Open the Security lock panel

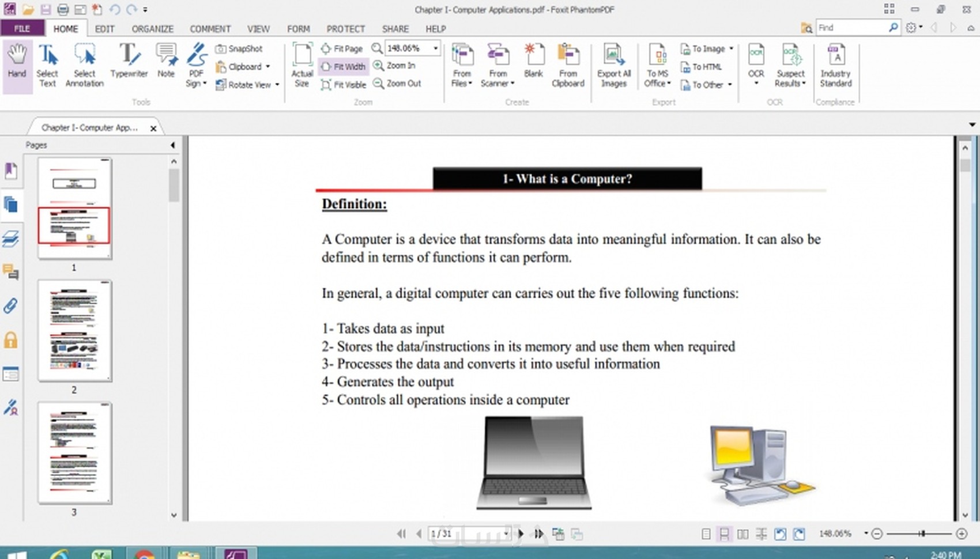(x=11, y=339)
